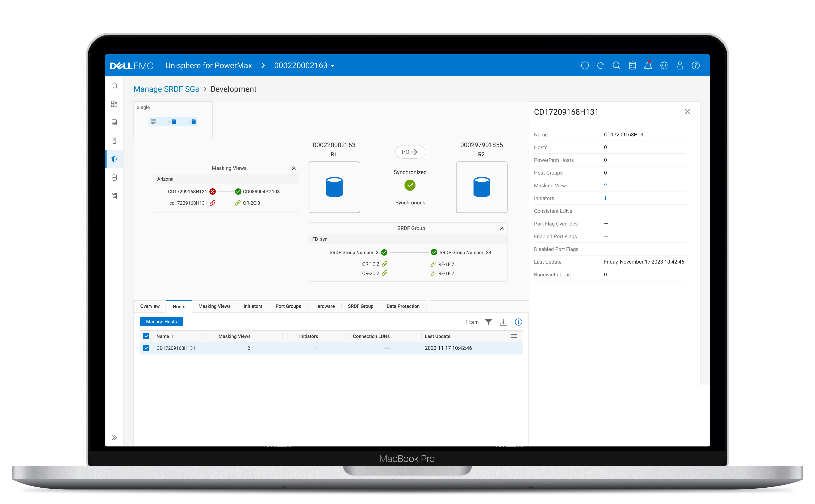Click the Arizona masking view row

click(x=226, y=179)
